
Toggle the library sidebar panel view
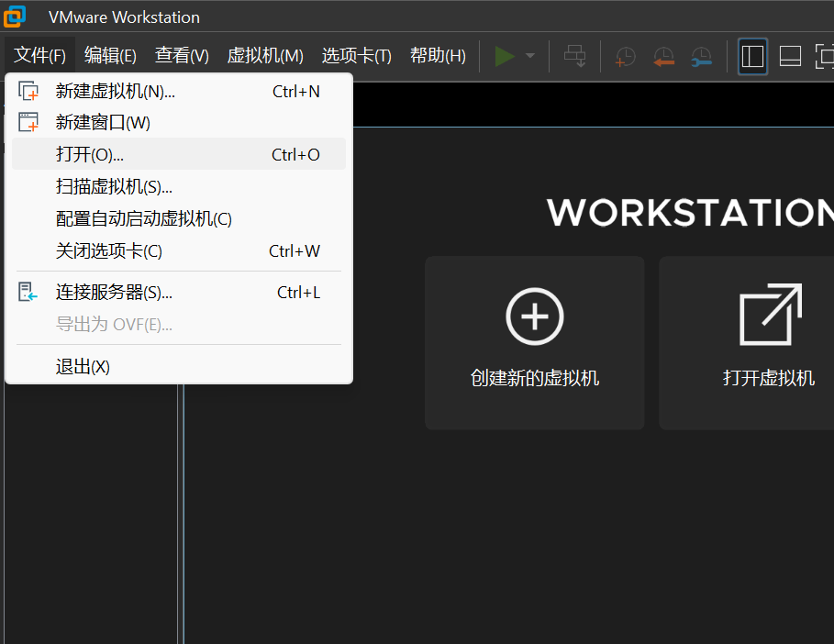click(752, 56)
